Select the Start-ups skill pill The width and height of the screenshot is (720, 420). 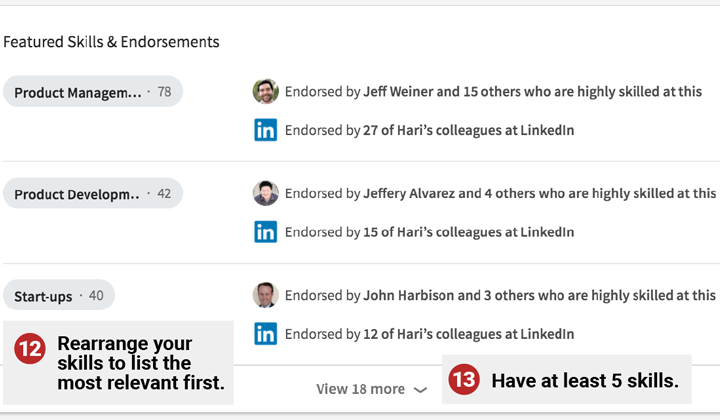click(59, 295)
